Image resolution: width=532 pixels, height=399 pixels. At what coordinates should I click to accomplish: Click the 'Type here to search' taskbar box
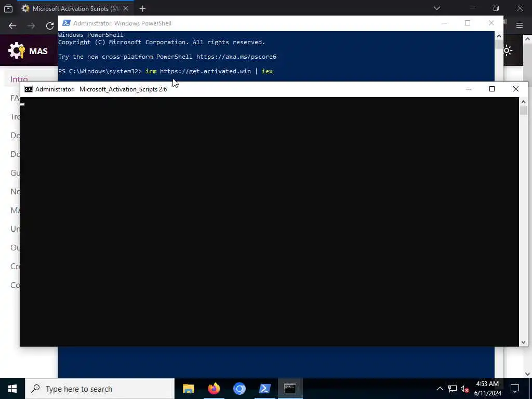click(x=100, y=389)
